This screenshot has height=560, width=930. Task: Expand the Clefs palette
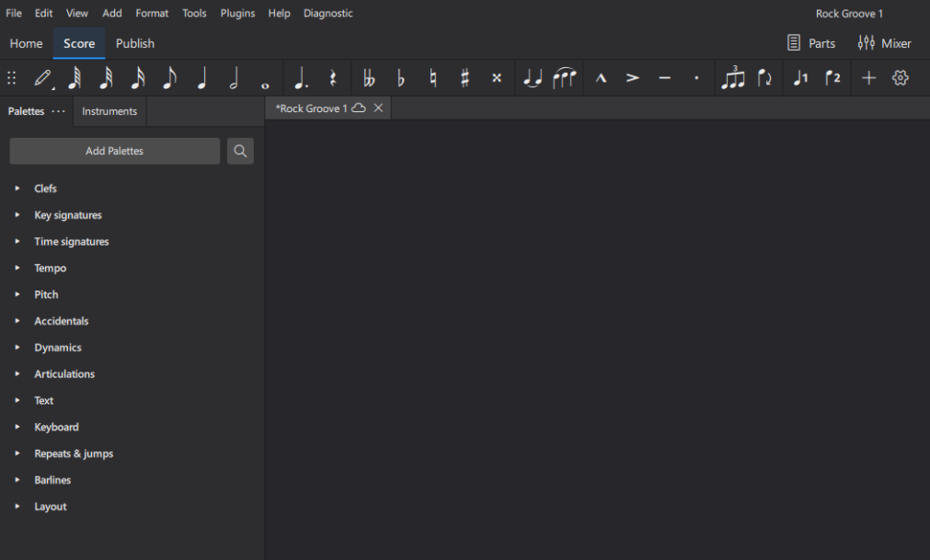coord(17,189)
